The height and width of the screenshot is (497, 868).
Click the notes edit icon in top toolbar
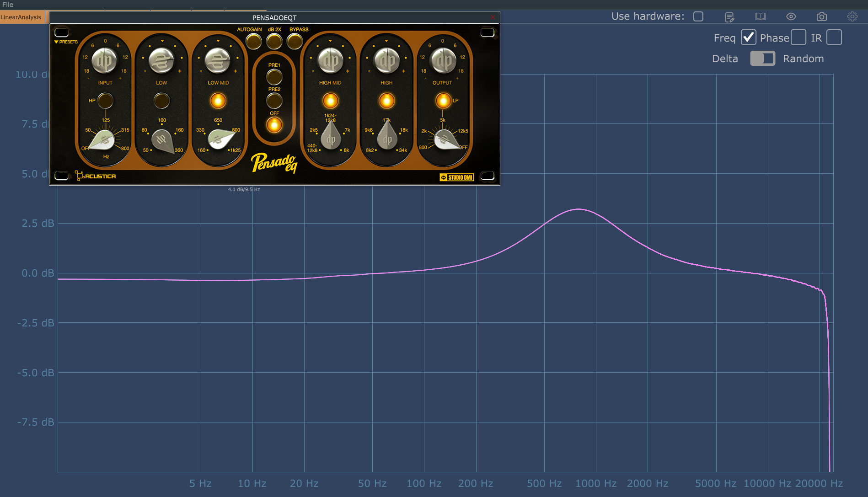click(x=729, y=17)
